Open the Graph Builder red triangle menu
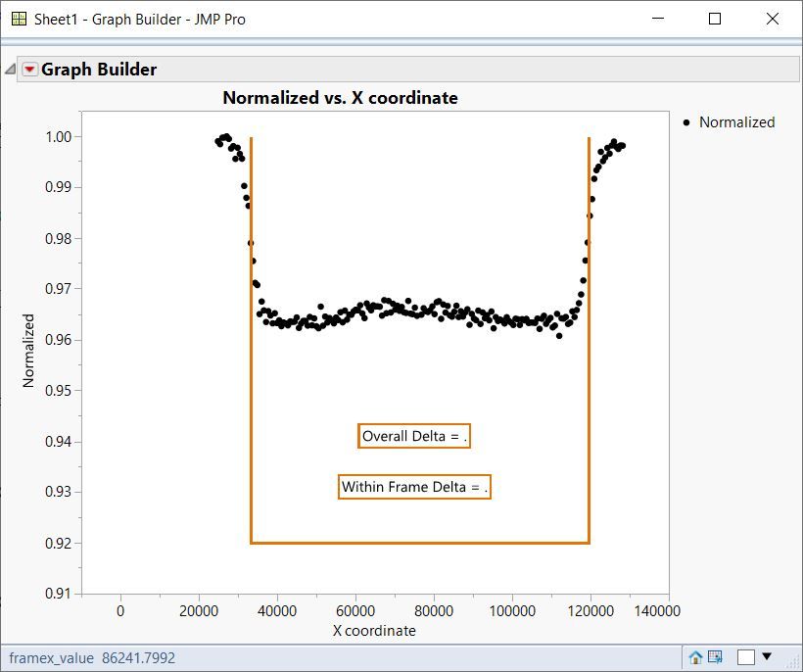 [x=30, y=70]
